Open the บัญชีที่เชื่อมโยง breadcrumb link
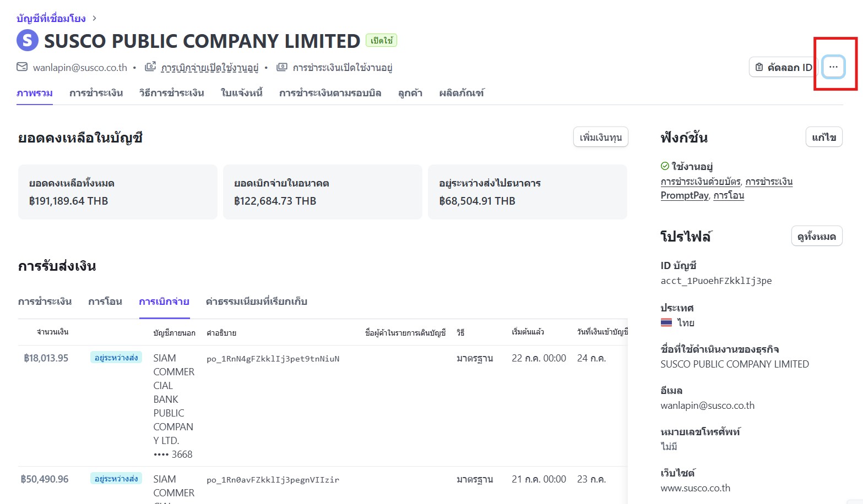The height and width of the screenshot is (504, 863). 51,18
